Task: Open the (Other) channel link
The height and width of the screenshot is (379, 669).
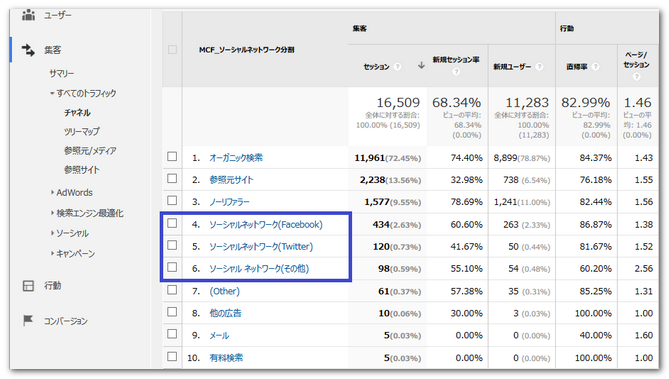Action: tap(224, 292)
